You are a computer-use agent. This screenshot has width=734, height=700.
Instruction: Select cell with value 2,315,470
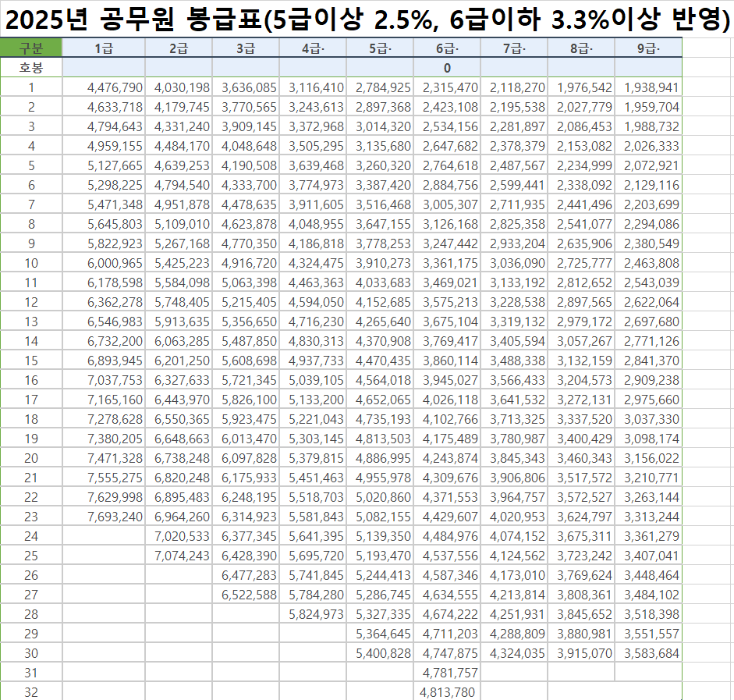click(x=447, y=87)
